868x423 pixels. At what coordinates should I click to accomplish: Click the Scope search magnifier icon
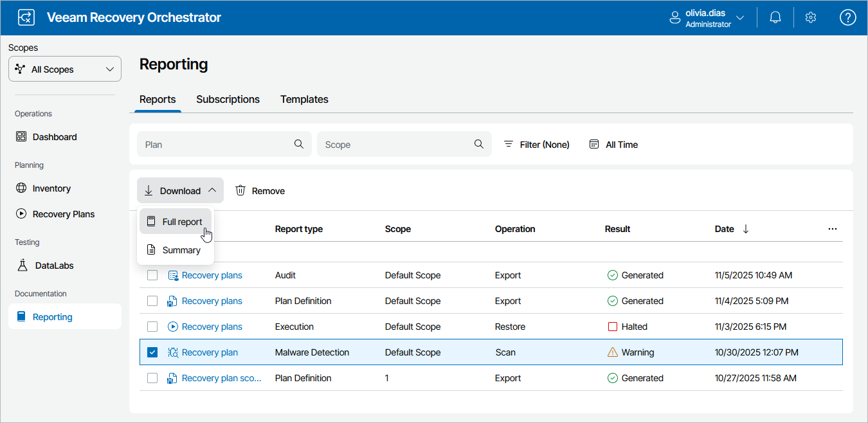(x=479, y=144)
